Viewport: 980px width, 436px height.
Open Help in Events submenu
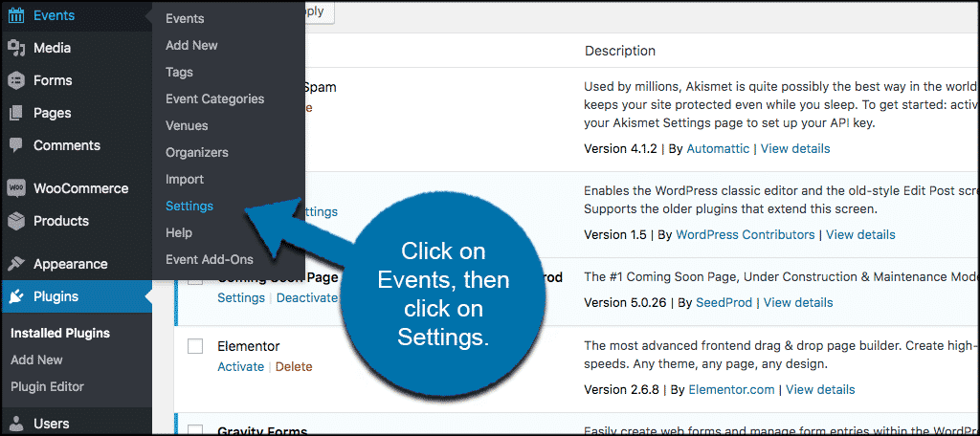(179, 233)
